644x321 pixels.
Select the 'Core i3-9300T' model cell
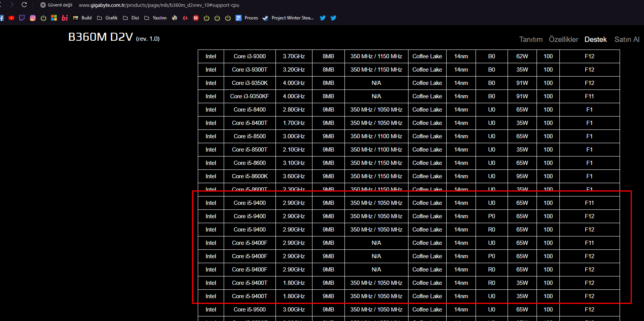[x=250, y=70]
